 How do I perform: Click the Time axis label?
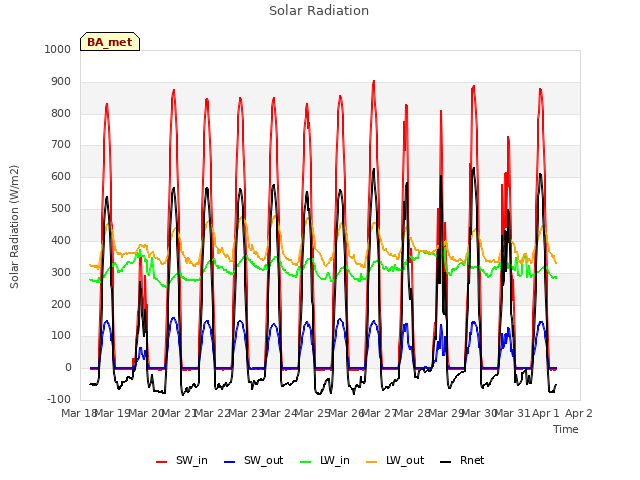[566, 429]
